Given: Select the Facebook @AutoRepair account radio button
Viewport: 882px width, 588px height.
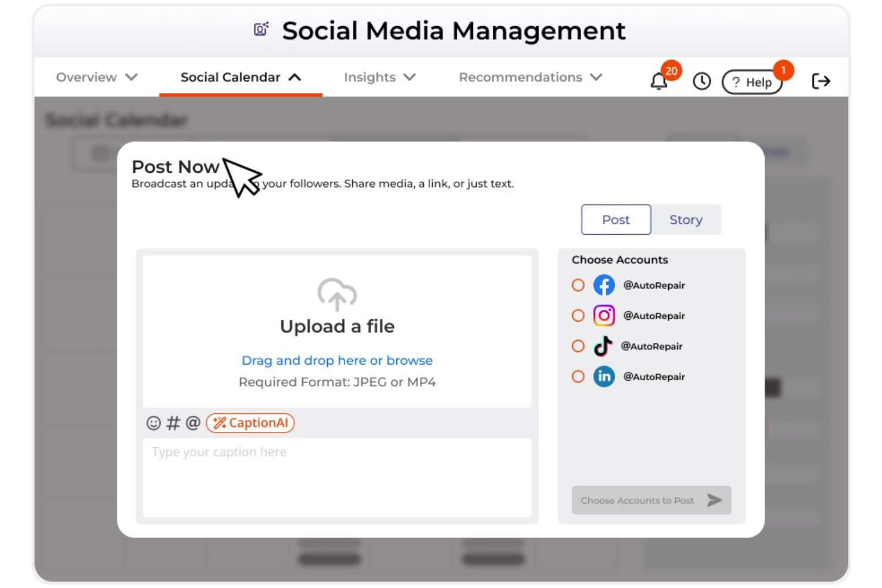Looking at the screenshot, I should [578, 285].
